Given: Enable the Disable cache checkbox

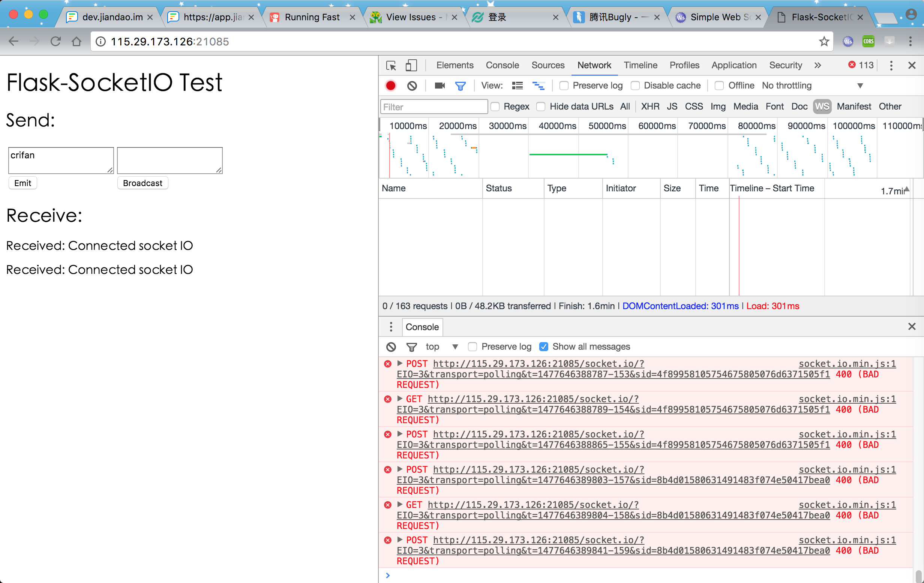Looking at the screenshot, I should click(x=636, y=85).
